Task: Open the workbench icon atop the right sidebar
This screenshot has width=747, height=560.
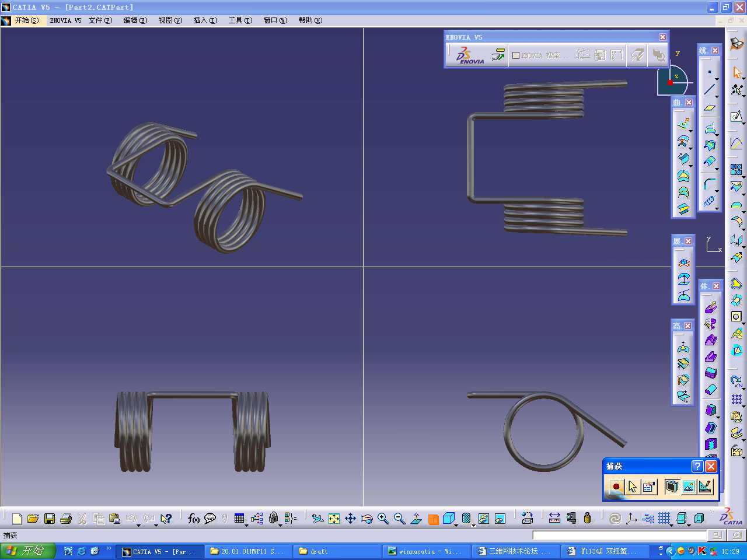Action: pos(737,44)
